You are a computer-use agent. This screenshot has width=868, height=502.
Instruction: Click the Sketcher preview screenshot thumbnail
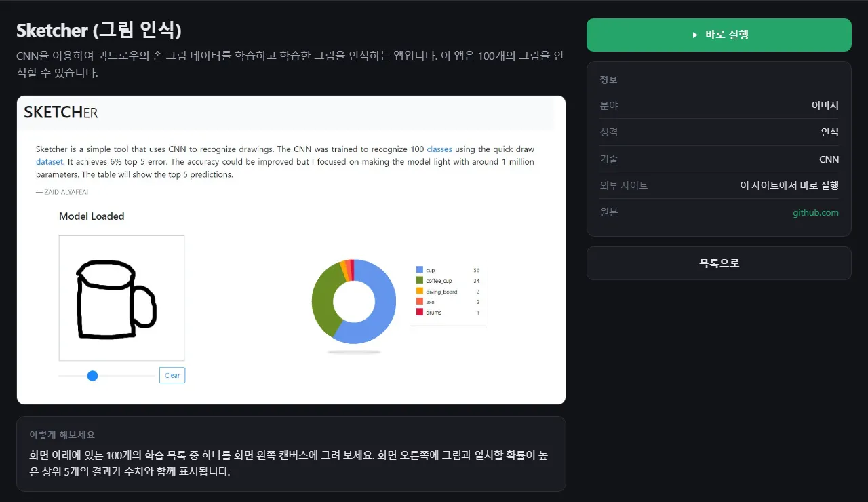pyautogui.click(x=291, y=250)
